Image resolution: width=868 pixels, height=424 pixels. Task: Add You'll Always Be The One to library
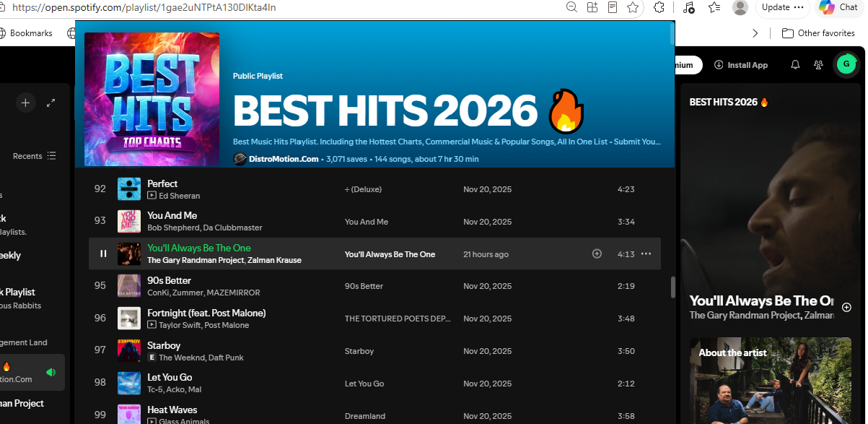pyautogui.click(x=597, y=254)
